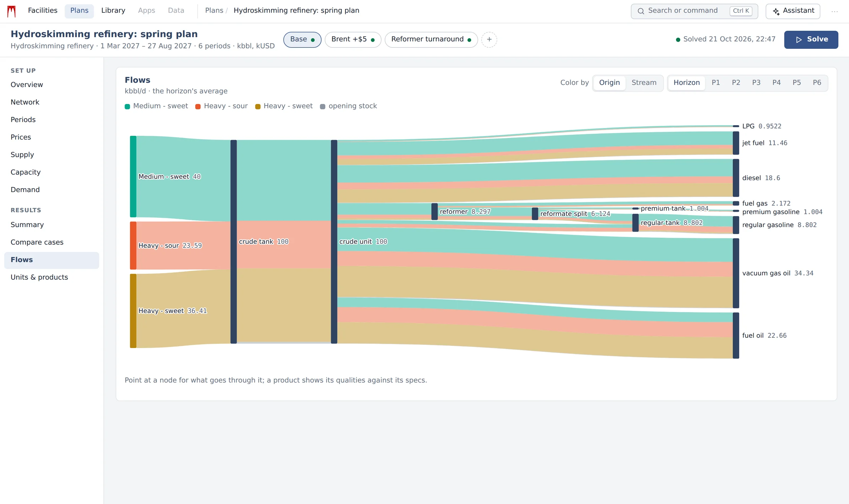Open the three-dot more options menu
The image size is (849, 504).
(x=834, y=11)
